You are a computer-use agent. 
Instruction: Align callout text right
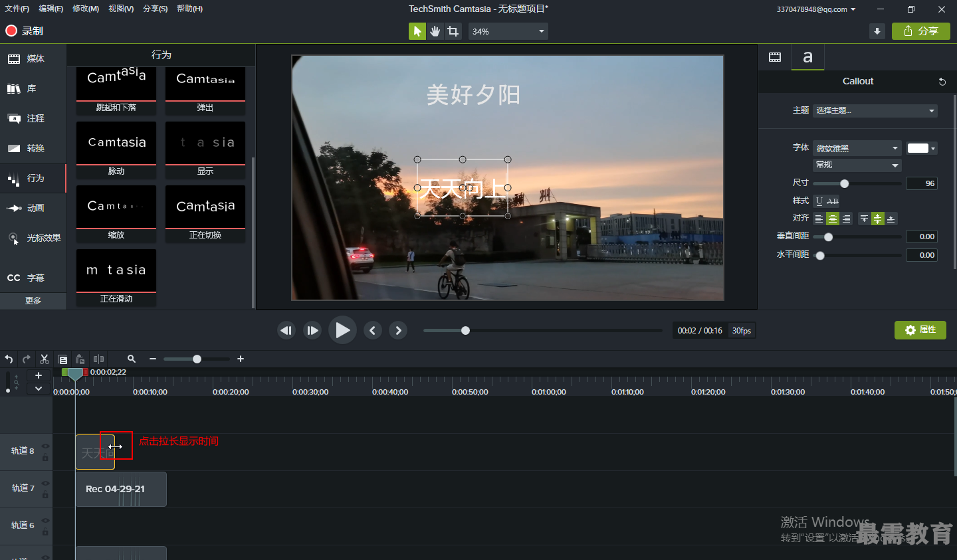[x=846, y=219]
